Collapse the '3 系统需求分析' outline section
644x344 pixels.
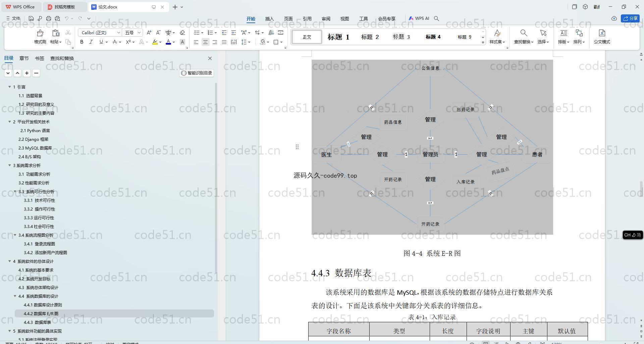(x=10, y=165)
